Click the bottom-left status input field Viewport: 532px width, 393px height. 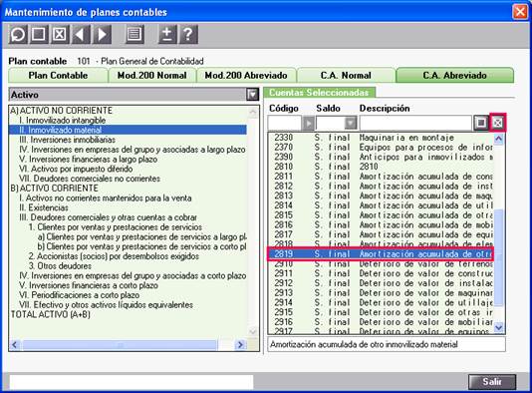click(132, 382)
